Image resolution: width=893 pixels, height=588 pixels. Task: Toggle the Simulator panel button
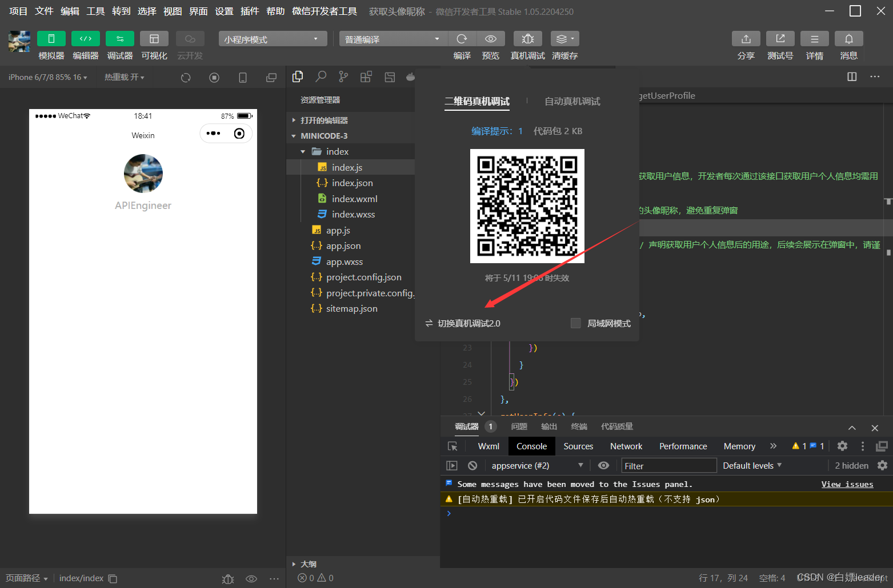pos(51,38)
